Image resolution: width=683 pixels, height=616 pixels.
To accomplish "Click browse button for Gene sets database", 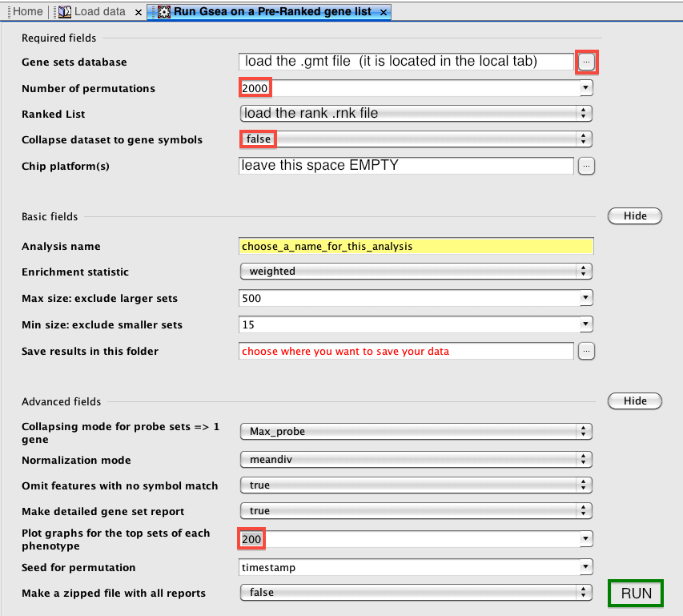I will pos(587,62).
